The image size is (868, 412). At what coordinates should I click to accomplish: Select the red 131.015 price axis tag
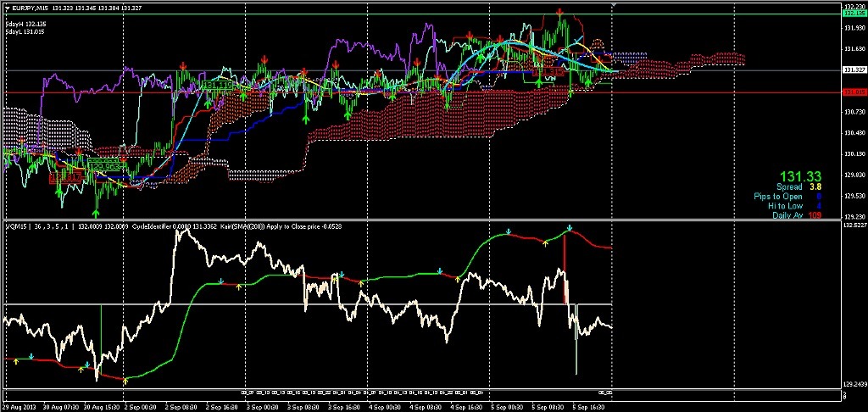pyautogui.click(x=854, y=92)
